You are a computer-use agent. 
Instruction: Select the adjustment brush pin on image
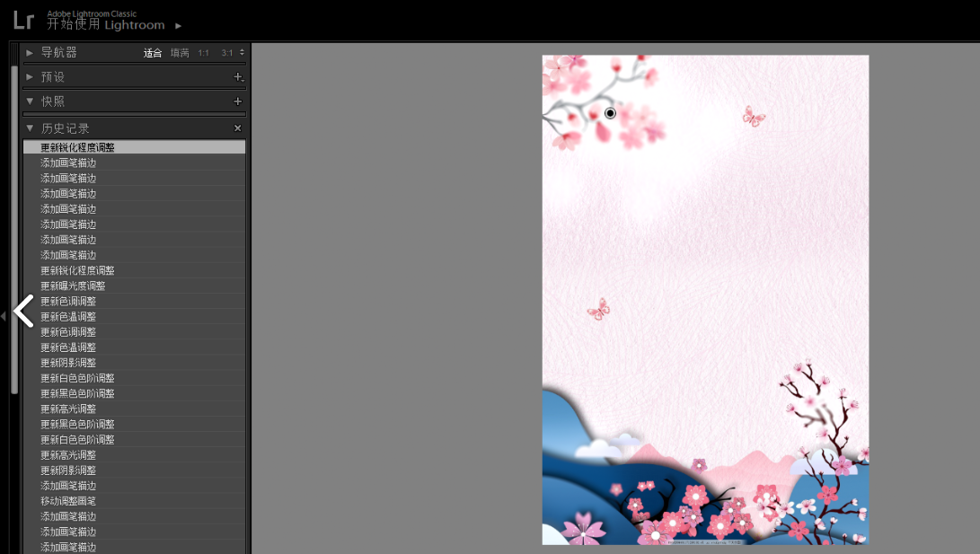tap(611, 113)
